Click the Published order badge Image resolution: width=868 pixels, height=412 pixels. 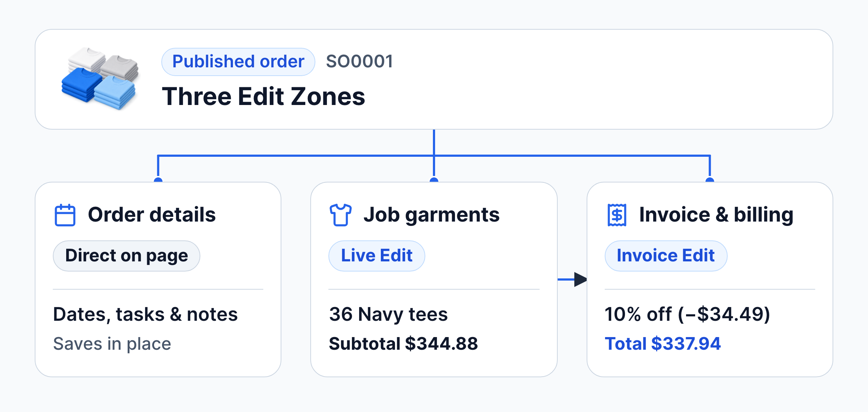[x=238, y=62]
